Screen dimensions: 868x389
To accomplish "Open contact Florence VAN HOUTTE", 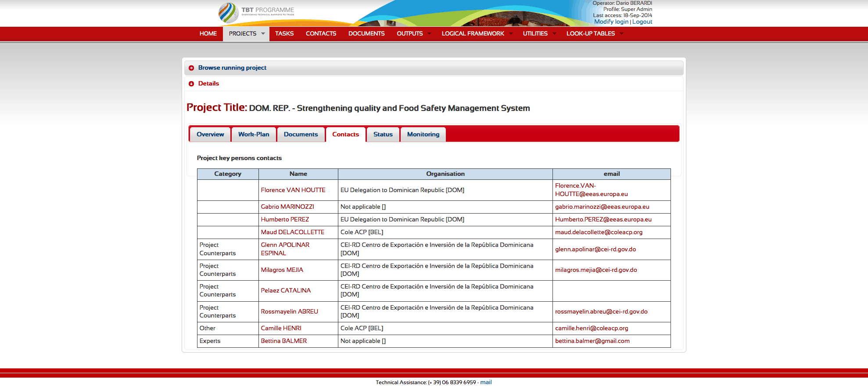I will [x=293, y=190].
